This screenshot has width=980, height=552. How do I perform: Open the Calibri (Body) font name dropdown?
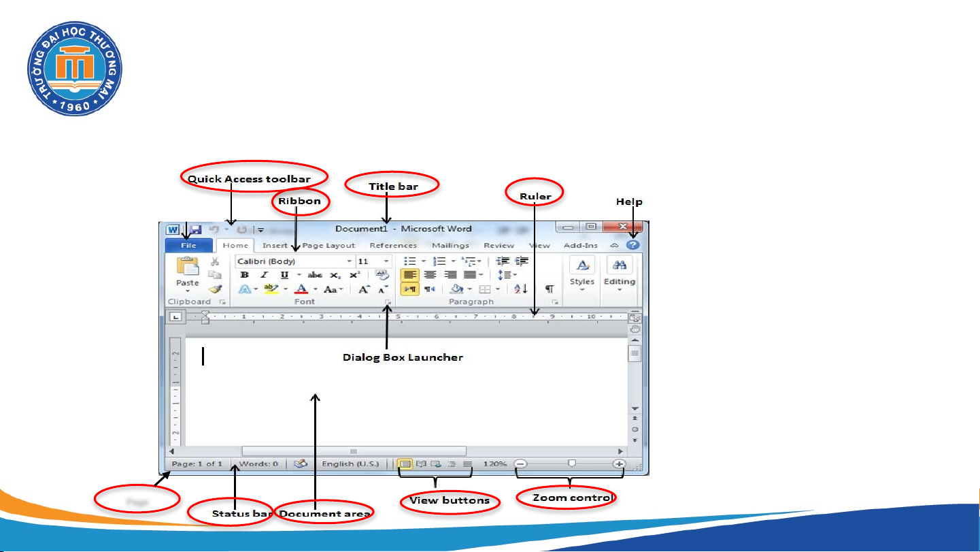(x=350, y=261)
